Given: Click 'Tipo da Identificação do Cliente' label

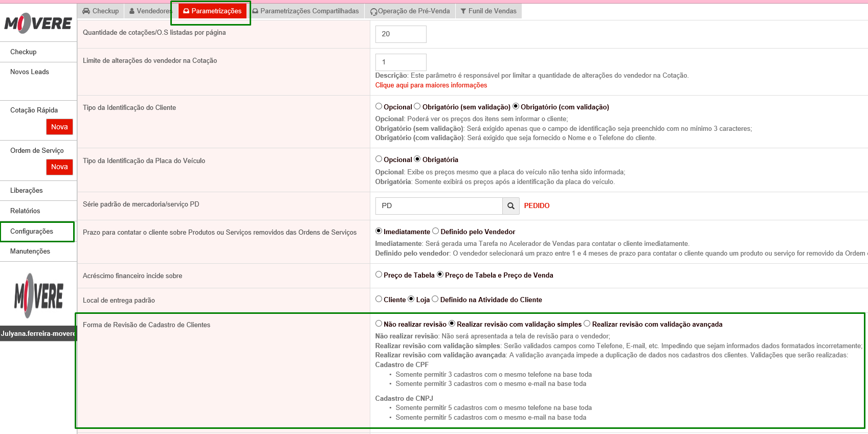Looking at the screenshot, I should [x=129, y=108].
